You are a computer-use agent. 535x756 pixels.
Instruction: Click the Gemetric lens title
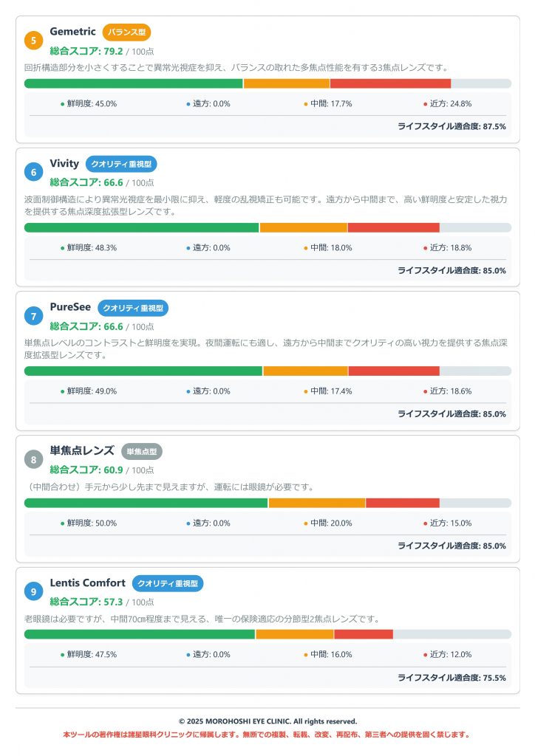pyautogui.click(x=72, y=32)
